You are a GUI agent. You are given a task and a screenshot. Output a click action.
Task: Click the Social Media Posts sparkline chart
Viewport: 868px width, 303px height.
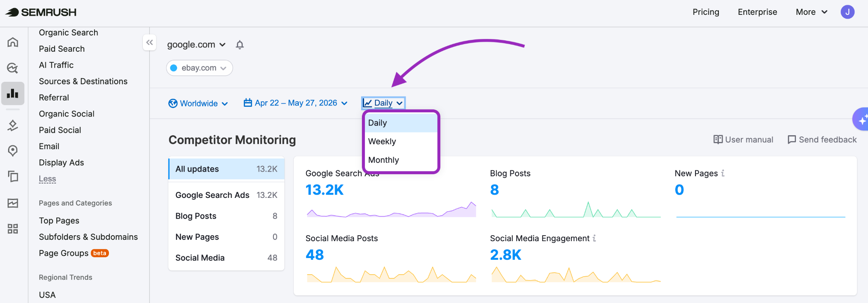[391, 275]
